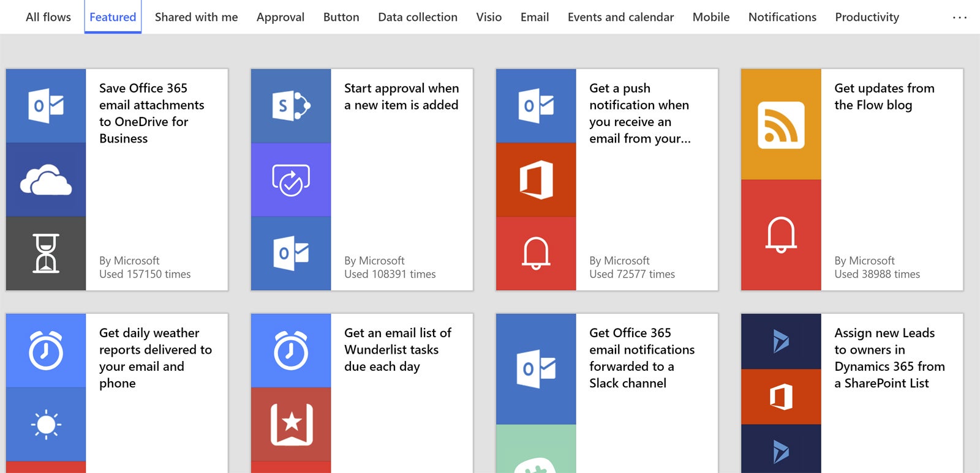This screenshot has height=473, width=980.
Task: Open the Approval category tab
Action: 281,17
